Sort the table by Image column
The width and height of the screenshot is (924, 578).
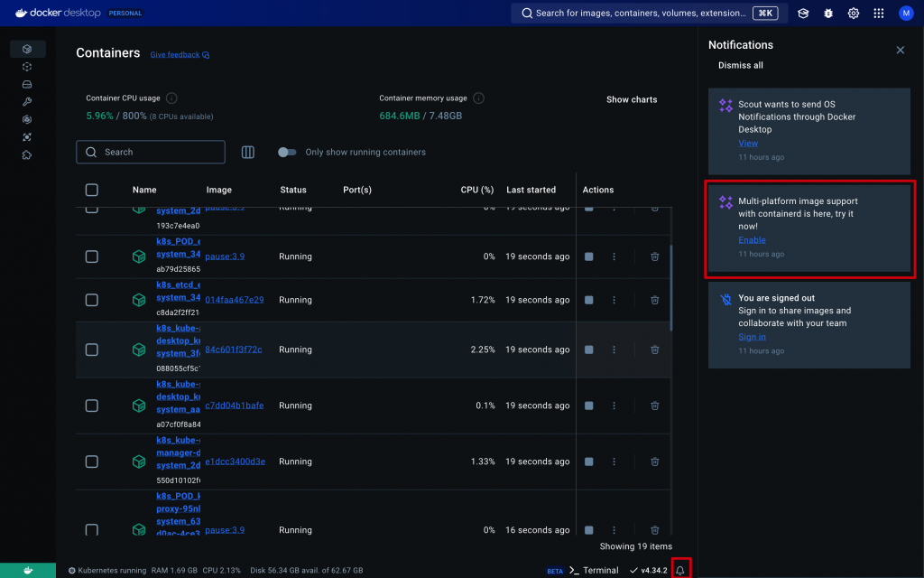(x=218, y=190)
